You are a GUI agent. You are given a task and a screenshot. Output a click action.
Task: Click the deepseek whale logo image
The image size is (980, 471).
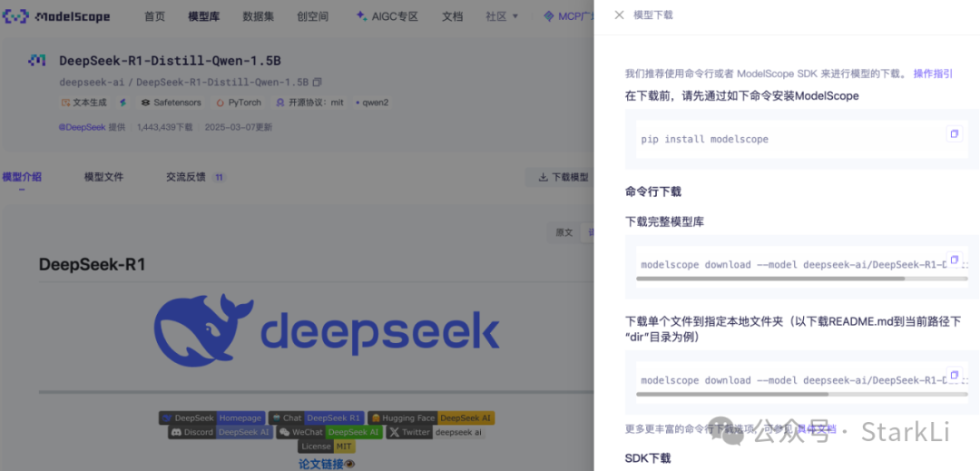[327, 329]
